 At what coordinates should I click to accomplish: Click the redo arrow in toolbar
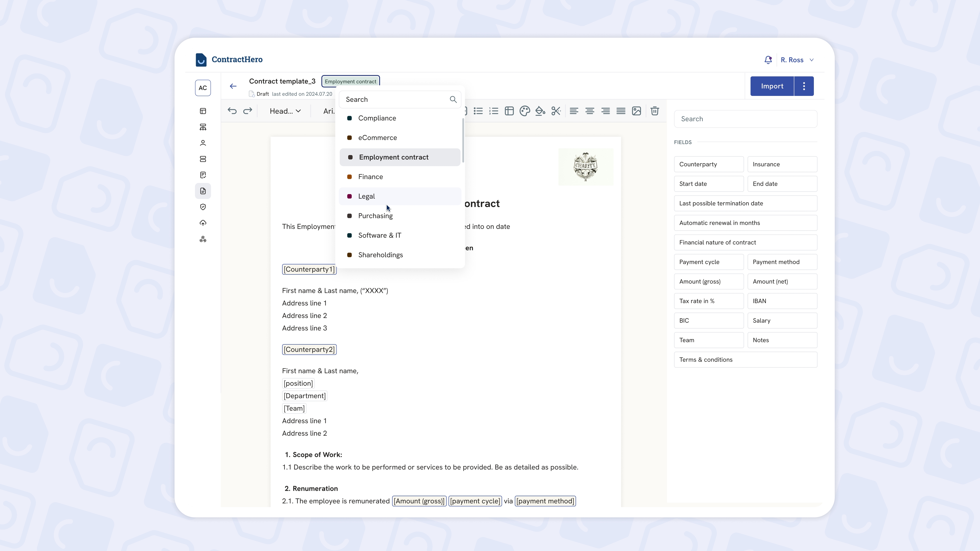(248, 111)
